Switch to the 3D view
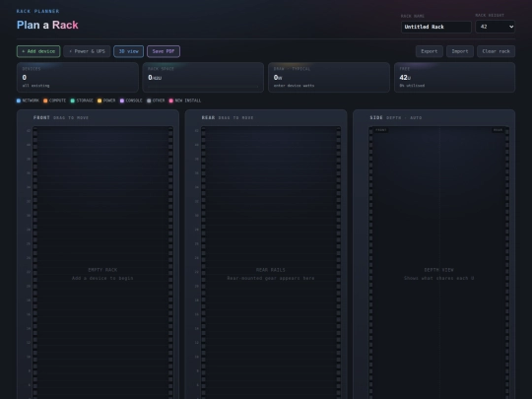532x399 pixels. (x=129, y=51)
